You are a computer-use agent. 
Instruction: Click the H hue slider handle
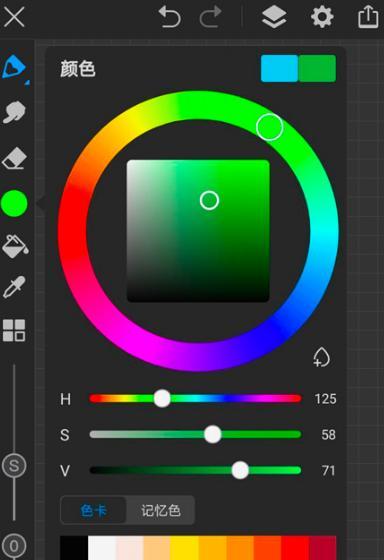pos(162,398)
